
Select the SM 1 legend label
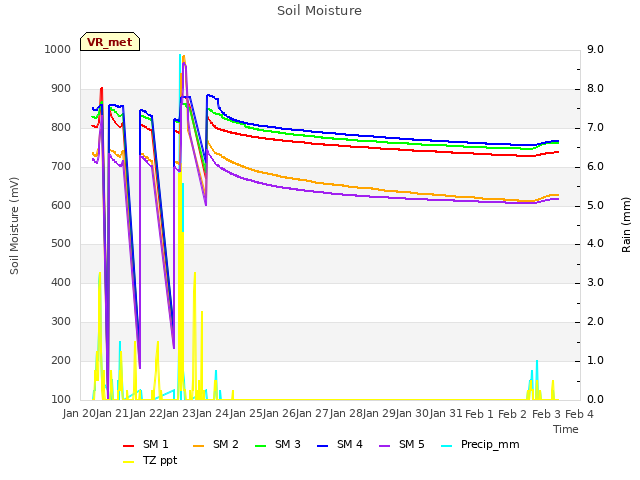pos(156,444)
